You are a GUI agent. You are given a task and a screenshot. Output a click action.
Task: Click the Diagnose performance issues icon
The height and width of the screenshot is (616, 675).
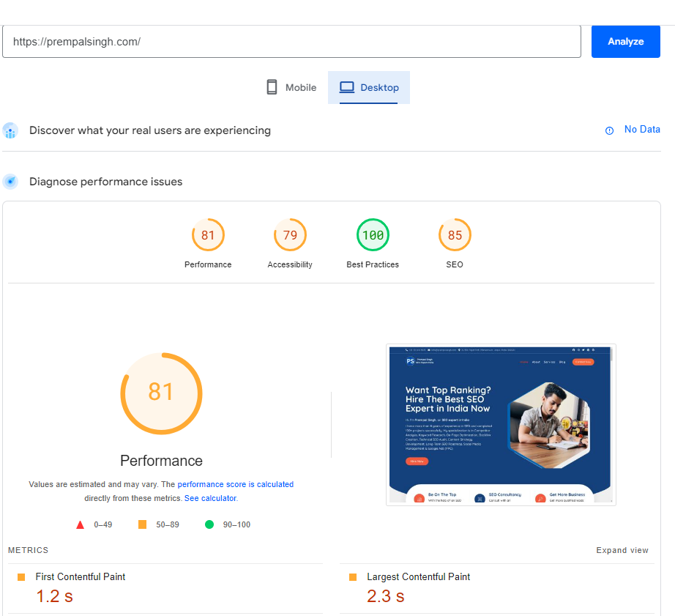(10, 182)
